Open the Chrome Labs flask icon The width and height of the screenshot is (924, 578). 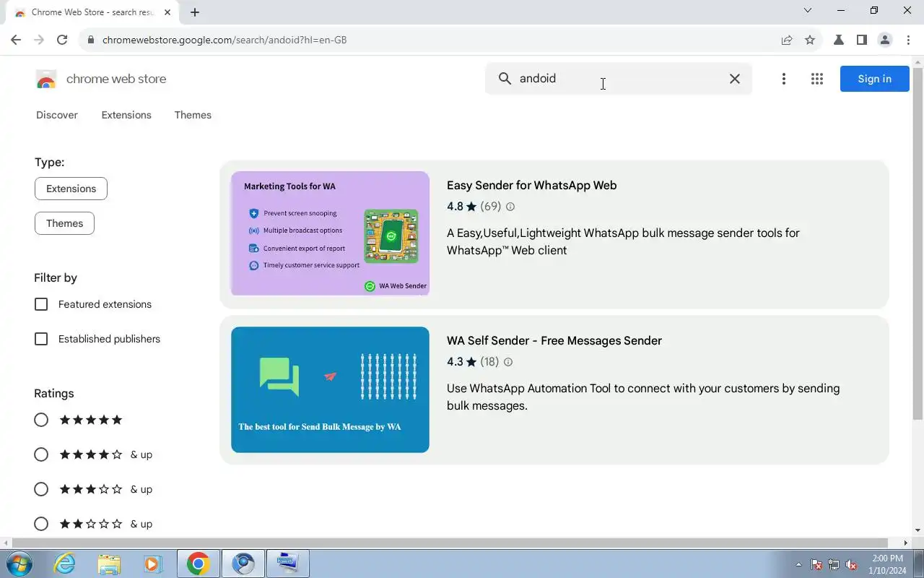tap(839, 40)
